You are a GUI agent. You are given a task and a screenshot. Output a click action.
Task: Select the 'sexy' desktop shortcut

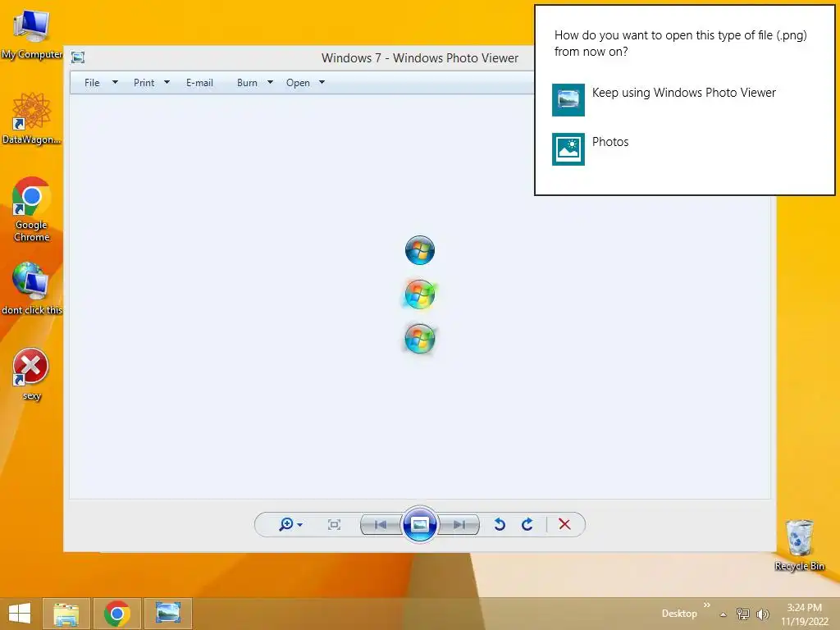pyautogui.click(x=31, y=374)
